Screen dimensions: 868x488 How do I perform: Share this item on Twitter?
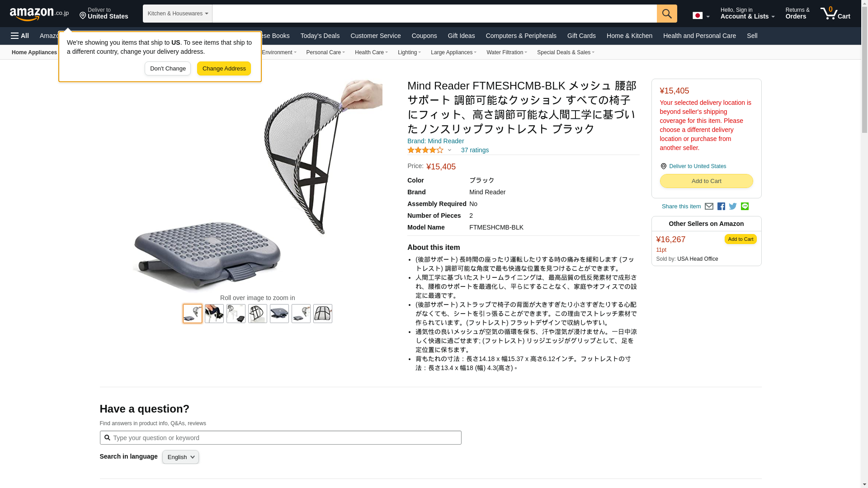pos(733,206)
